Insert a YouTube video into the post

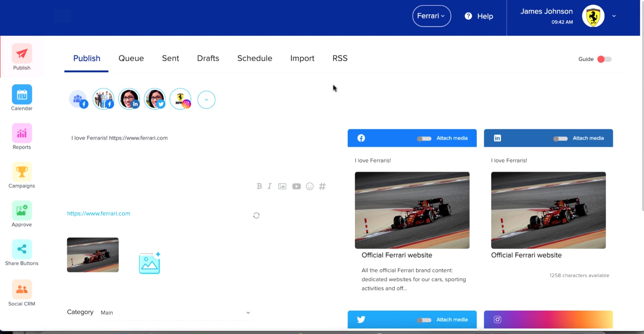pyautogui.click(x=297, y=186)
